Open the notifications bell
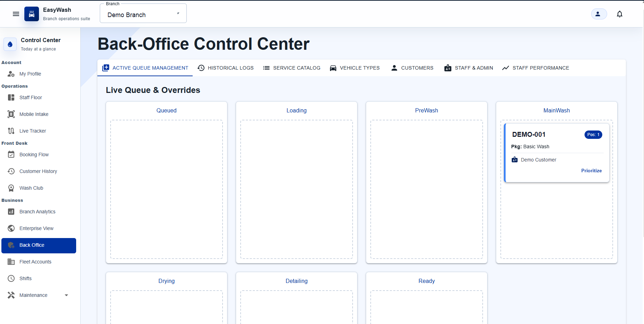644x324 pixels. [620, 14]
